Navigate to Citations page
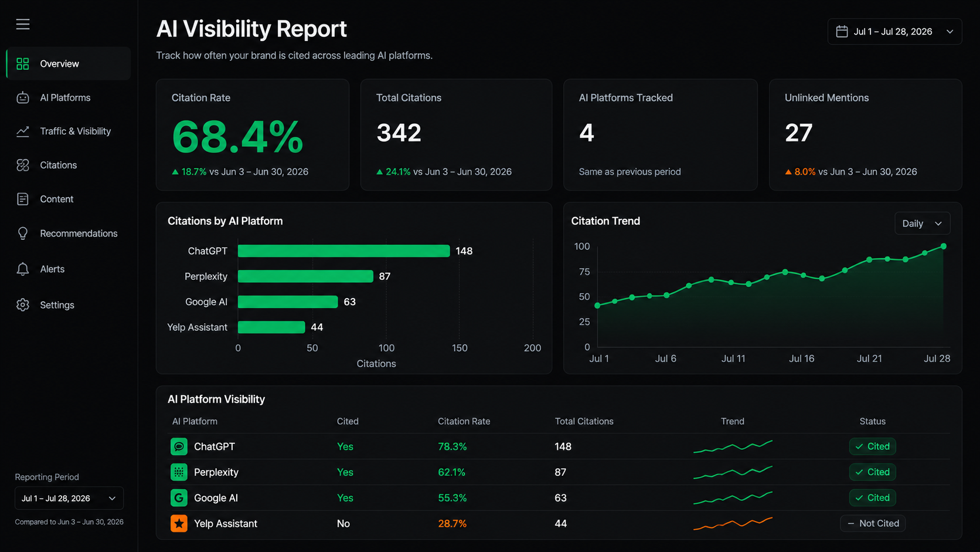 [69, 165]
